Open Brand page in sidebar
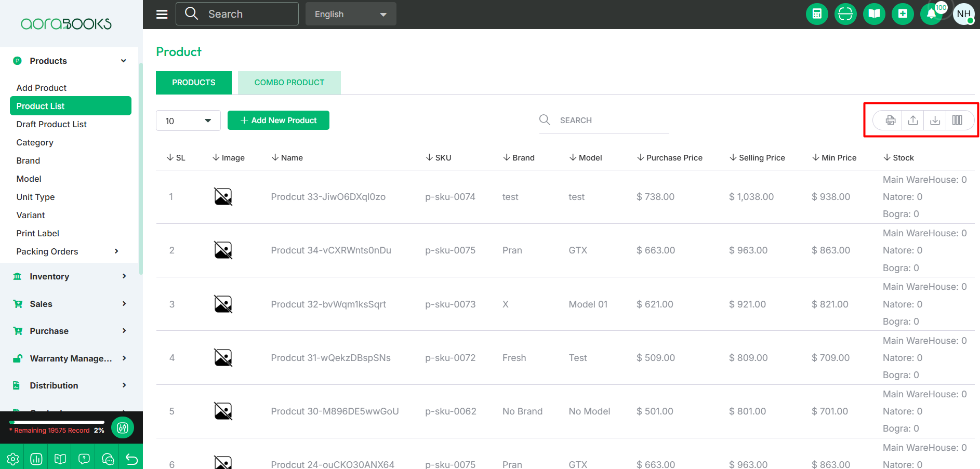Viewport: 980px width, 469px height. point(28,160)
